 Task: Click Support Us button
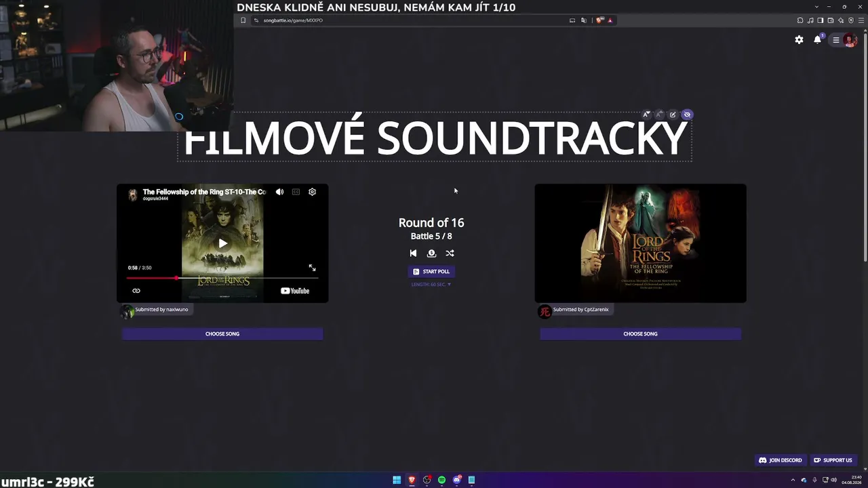coord(833,460)
